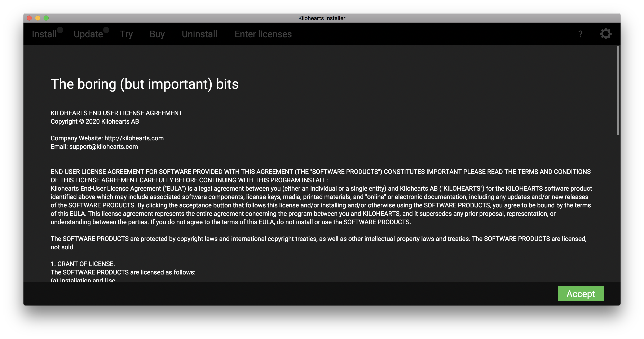Click the notification dot beside Install

tap(60, 30)
